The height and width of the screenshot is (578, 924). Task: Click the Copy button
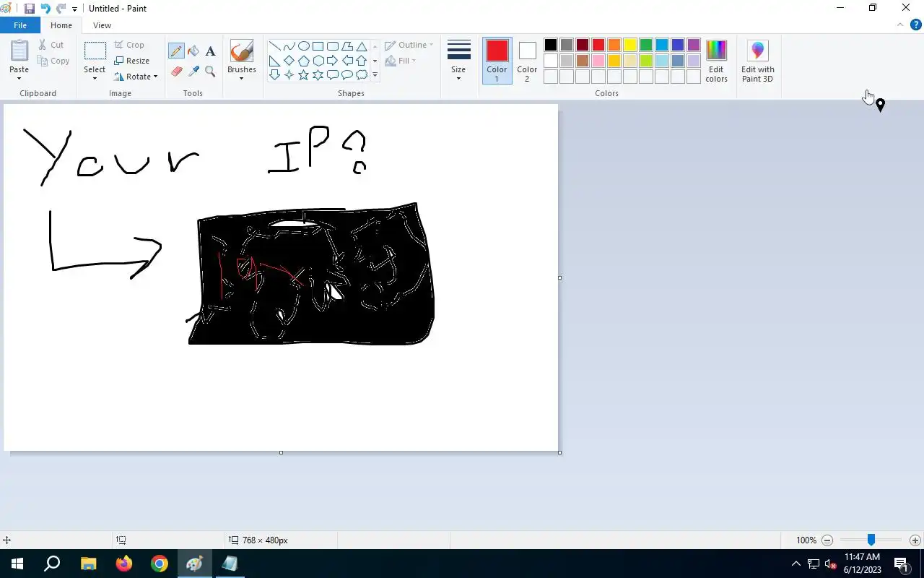[53, 61]
